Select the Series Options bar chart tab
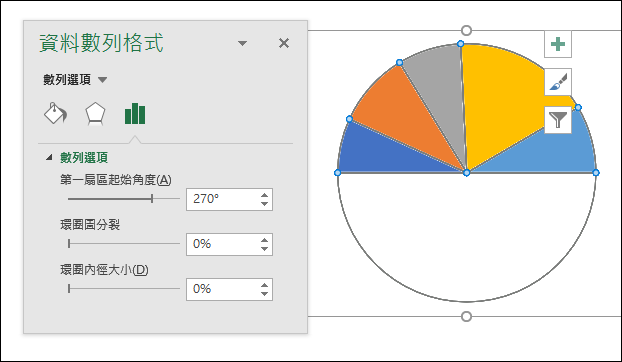This screenshot has width=622, height=362. (x=135, y=114)
